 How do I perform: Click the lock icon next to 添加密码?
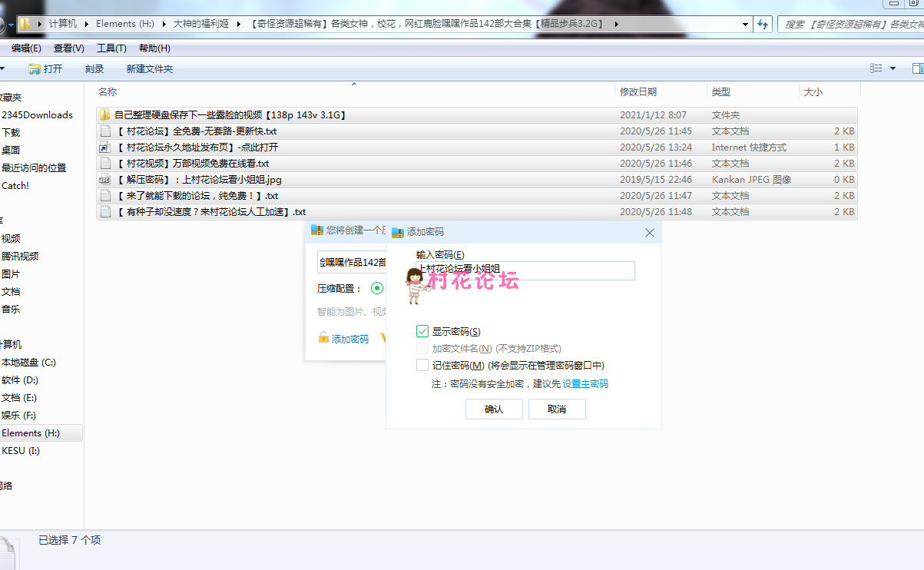pos(323,339)
